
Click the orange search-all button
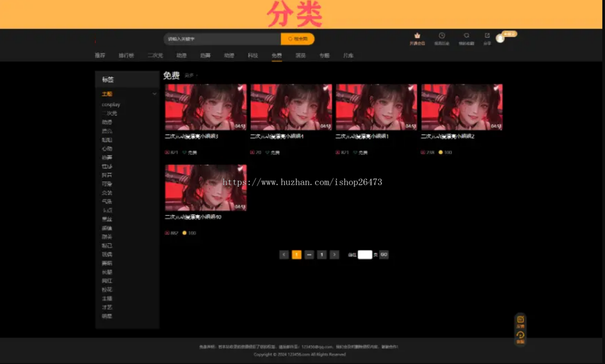pos(297,39)
